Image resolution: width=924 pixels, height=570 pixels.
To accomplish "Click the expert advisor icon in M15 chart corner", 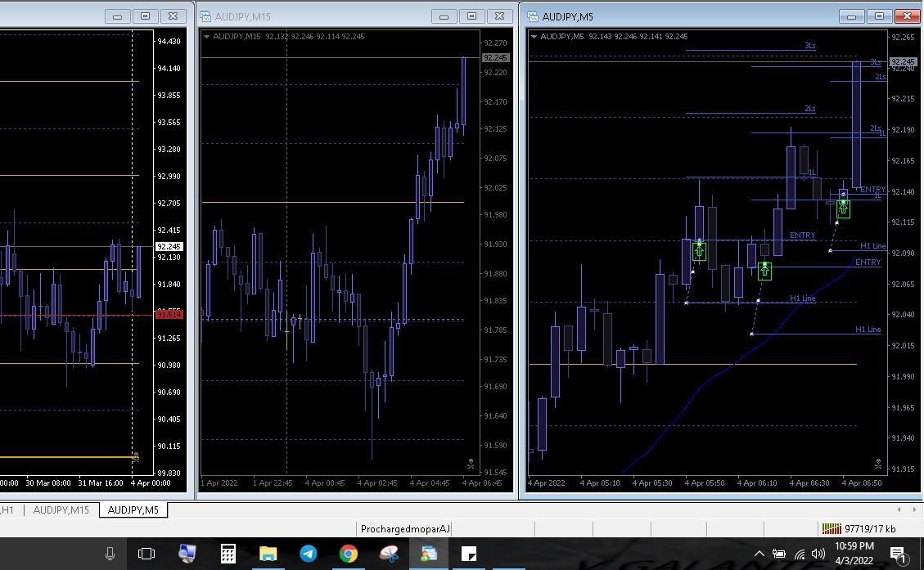I will point(471,465).
